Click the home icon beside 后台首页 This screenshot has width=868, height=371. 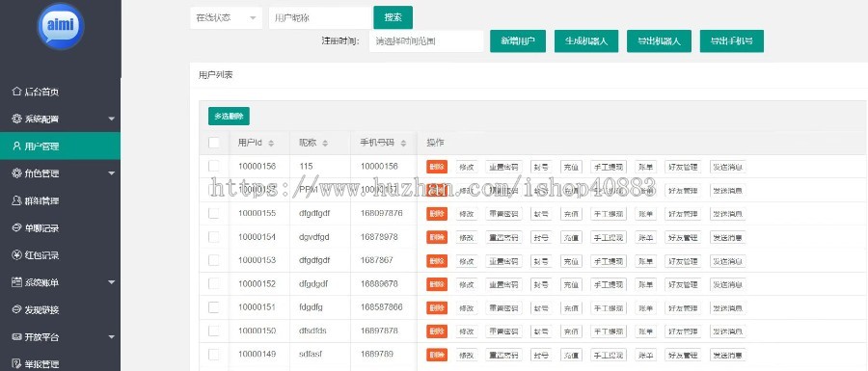(16, 92)
